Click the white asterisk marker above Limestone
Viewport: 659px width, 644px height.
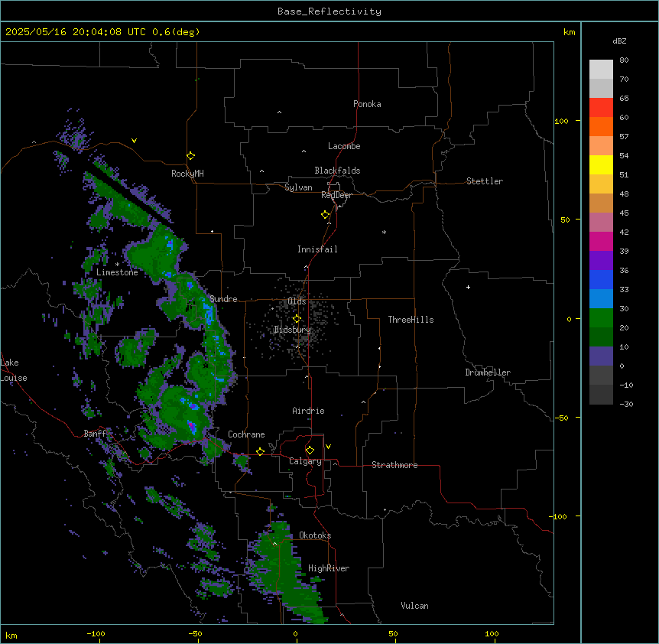tap(117, 265)
